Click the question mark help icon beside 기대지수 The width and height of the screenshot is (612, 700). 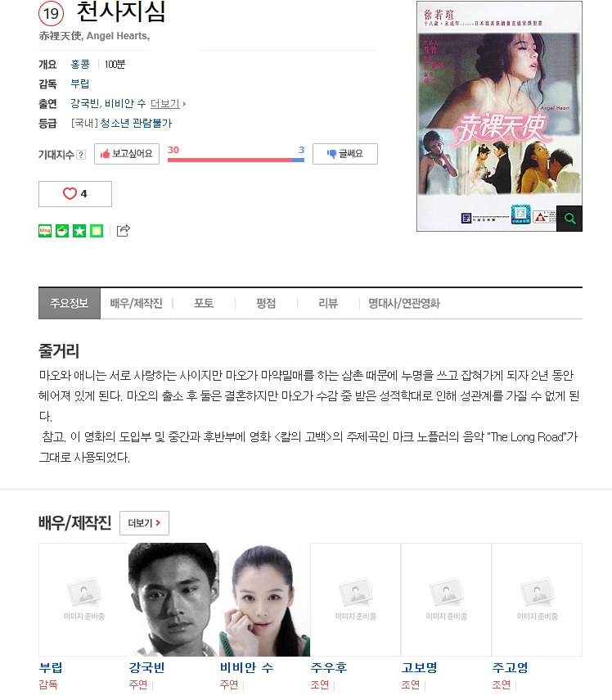point(81,155)
